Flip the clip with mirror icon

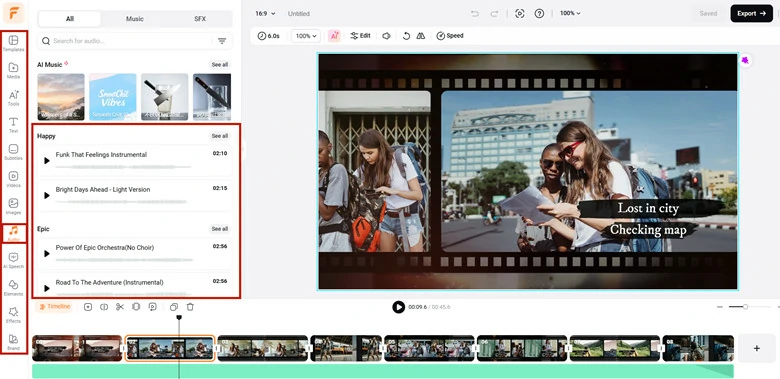(x=421, y=36)
